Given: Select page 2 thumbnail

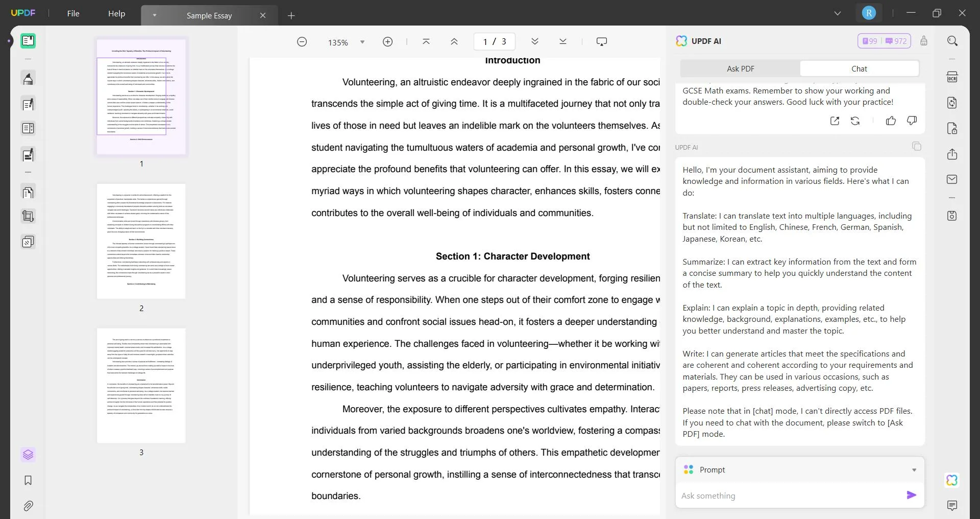Looking at the screenshot, I should (141, 241).
